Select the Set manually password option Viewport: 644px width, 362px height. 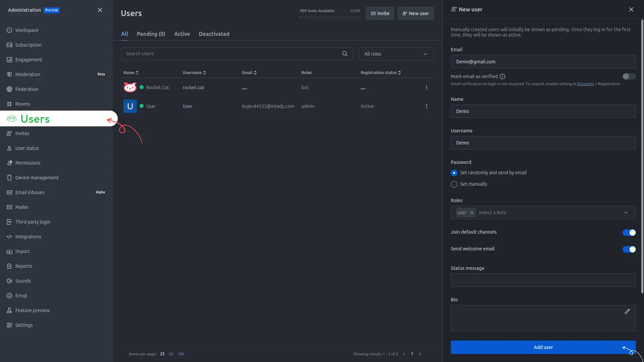click(x=454, y=184)
